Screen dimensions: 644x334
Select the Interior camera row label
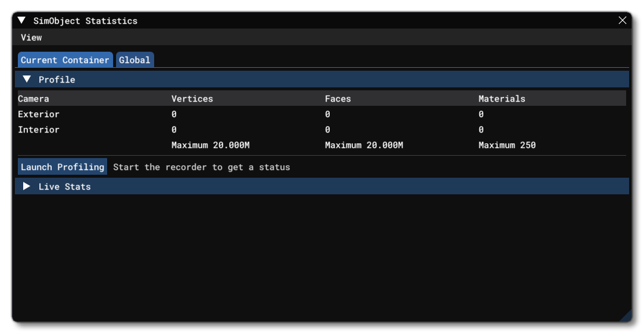point(39,130)
